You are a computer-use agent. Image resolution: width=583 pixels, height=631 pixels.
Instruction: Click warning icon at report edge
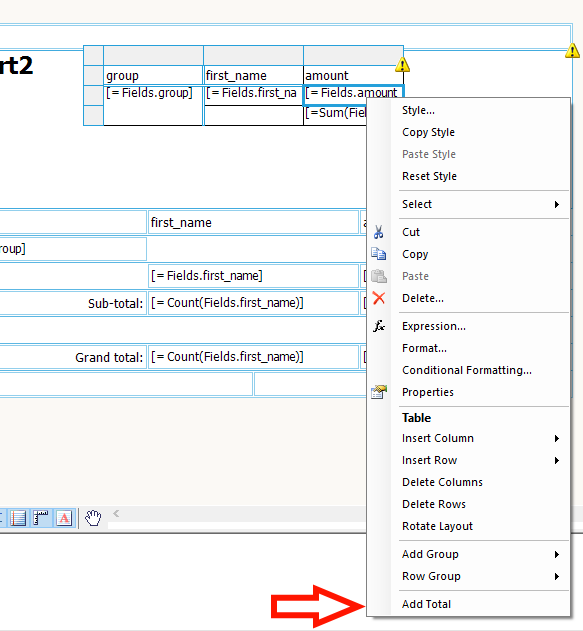tap(572, 51)
